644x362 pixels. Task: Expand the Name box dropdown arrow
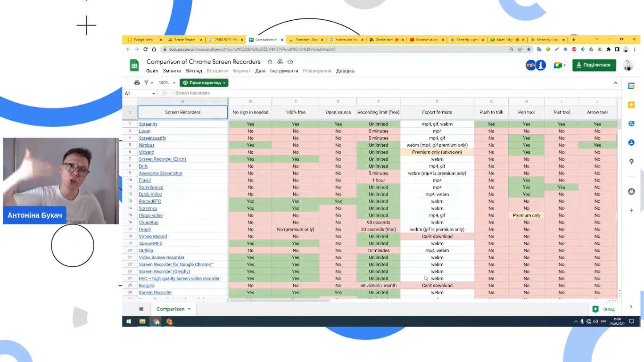(154, 93)
